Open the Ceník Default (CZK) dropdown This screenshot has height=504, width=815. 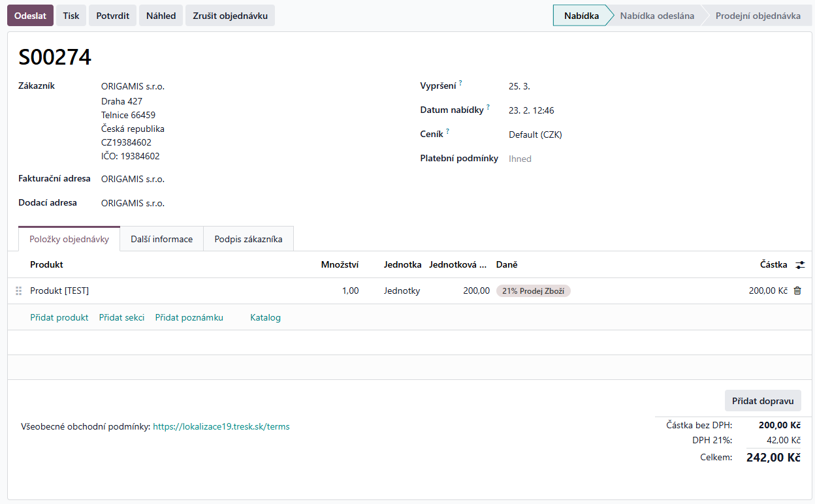click(535, 135)
